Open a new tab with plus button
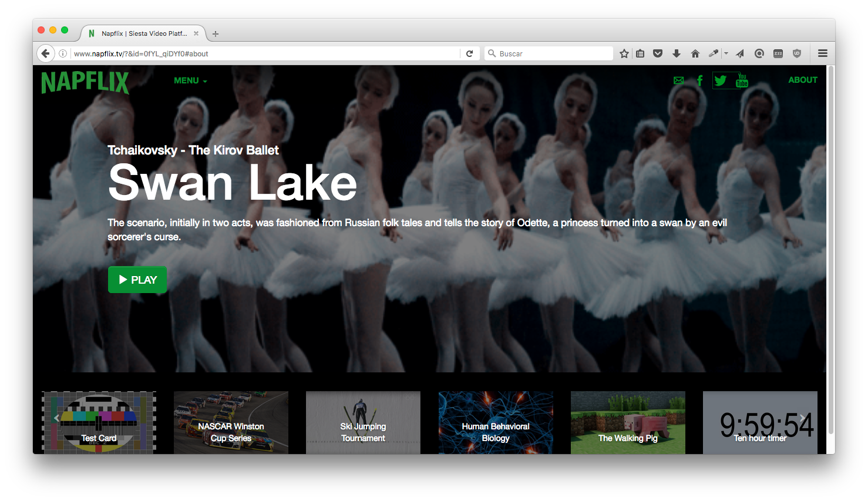The image size is (868, 501). pos(216,34)
